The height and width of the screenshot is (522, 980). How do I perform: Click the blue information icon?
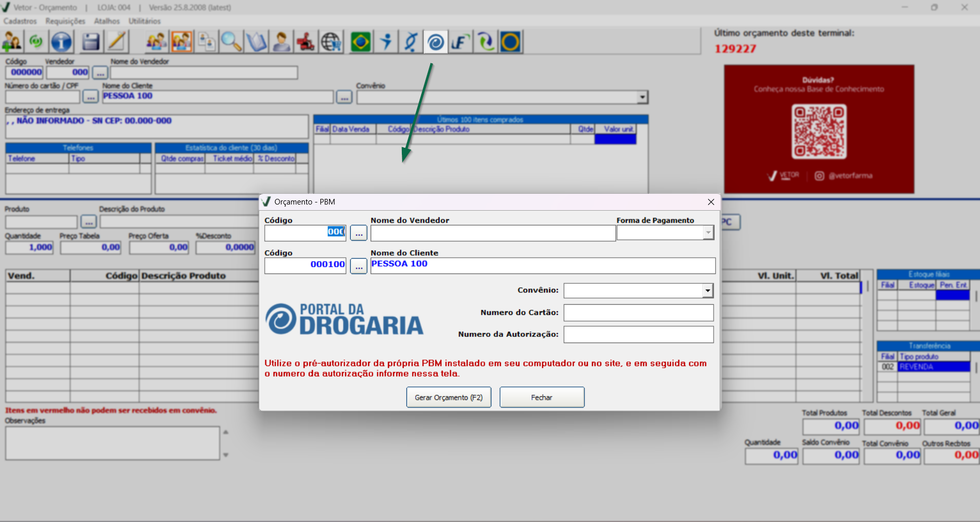pyautogui.click(x=61, y=42)
